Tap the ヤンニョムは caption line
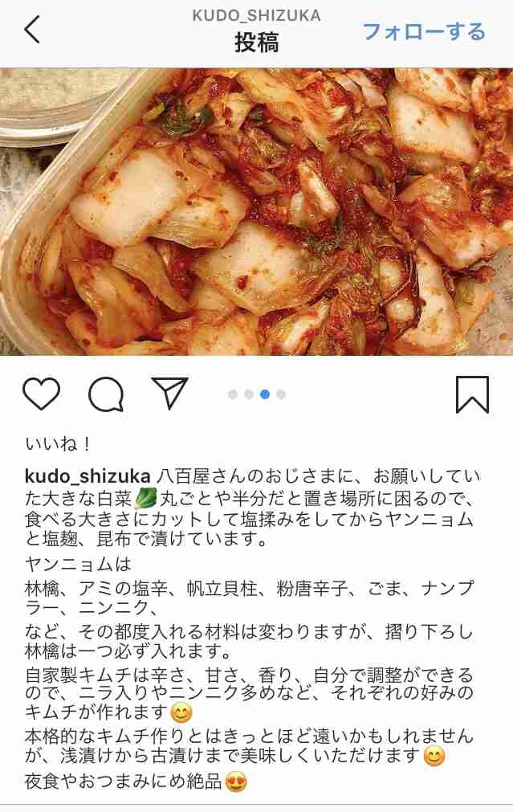The image size is (513, 812). pyautogui.click(x=78, y=564)
